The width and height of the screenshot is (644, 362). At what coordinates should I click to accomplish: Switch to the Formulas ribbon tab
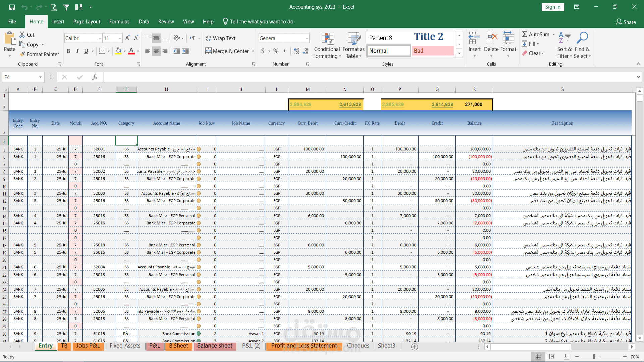[119, 22]
